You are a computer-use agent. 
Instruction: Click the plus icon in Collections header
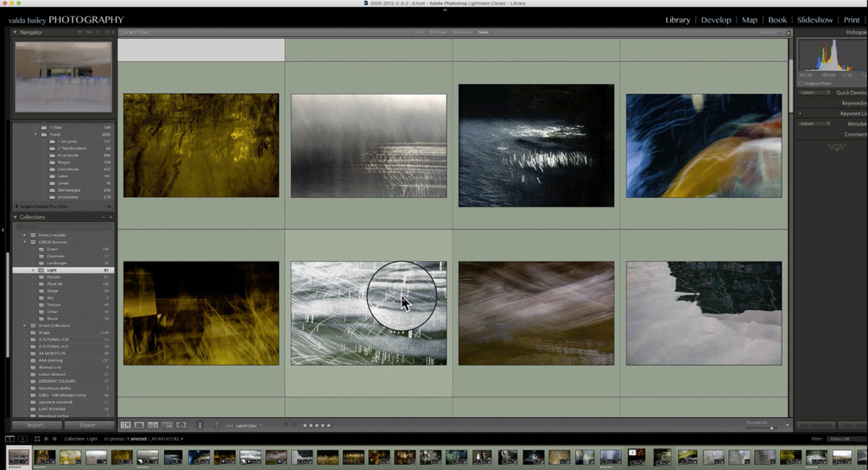(111, 218)
